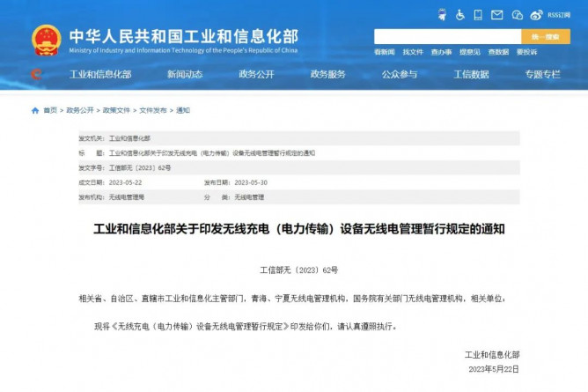The width and height of the screenshot is (588, 392).
Task: Open the wheelchair accessibility mode icon
Action: pos(460,15)
